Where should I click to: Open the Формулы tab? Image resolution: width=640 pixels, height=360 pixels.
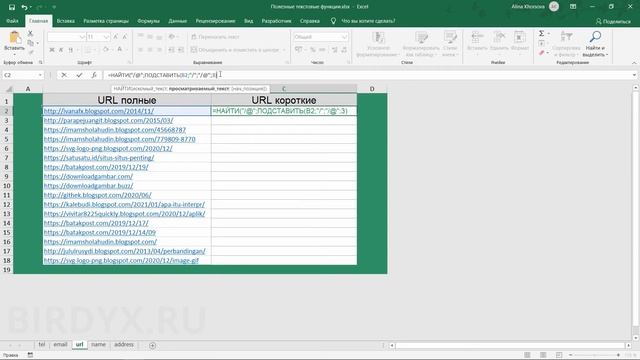(x=148, y=21)
